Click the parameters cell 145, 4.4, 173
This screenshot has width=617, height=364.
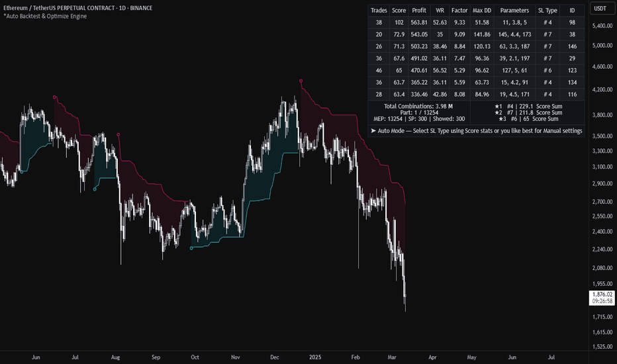click(514, 34)
